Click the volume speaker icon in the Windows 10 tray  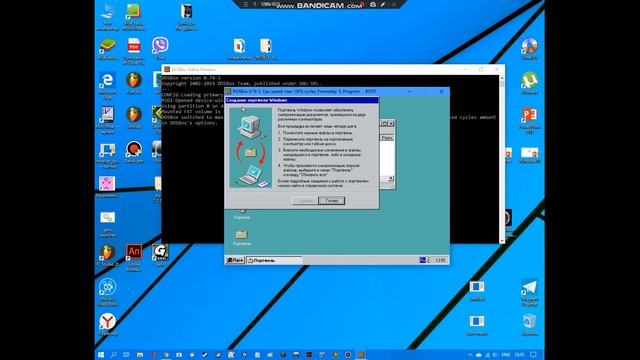[x=495, y=355]
